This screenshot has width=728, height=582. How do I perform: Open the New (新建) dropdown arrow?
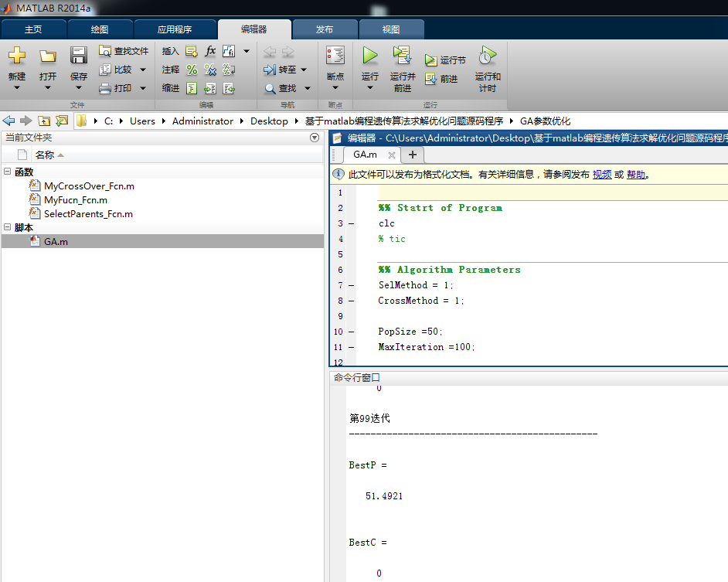click(x=17, y=88)
